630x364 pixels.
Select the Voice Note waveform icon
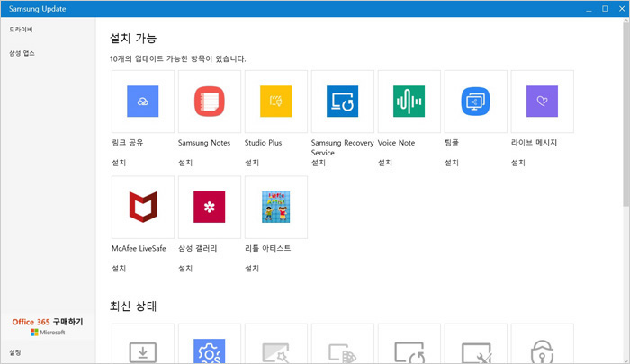coord(409,102)
